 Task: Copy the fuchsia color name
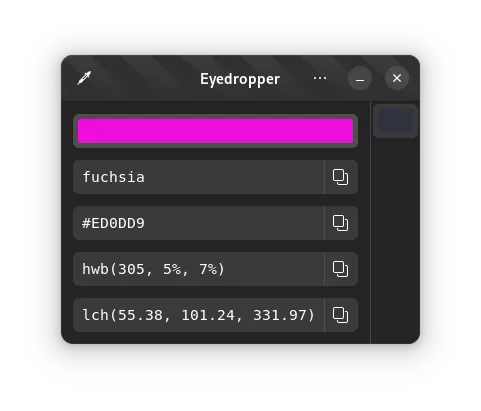tap(341, 177)
